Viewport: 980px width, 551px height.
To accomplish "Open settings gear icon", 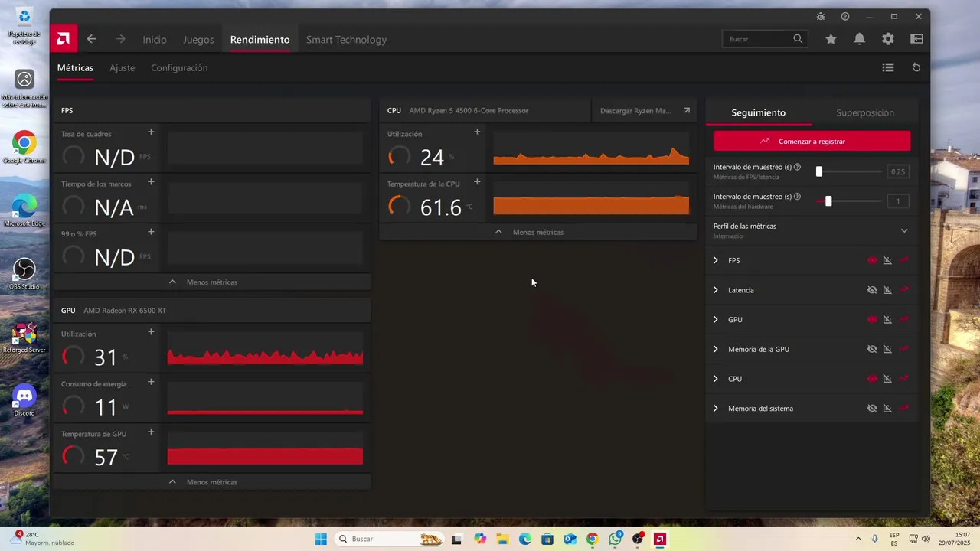I will coord(888,39).
